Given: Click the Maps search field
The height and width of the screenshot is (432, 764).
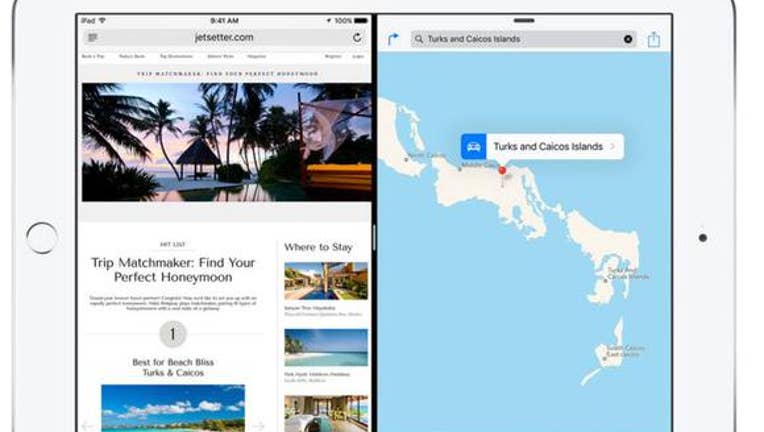Looking at the screenshot, I should tap(523, 39).
